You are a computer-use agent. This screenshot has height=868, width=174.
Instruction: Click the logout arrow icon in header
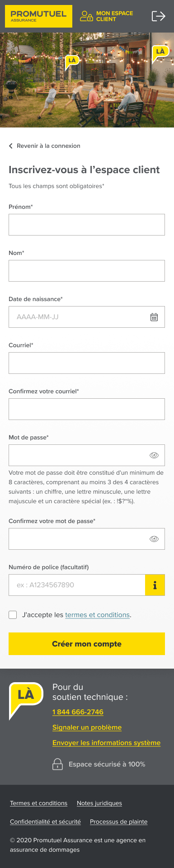158,16
